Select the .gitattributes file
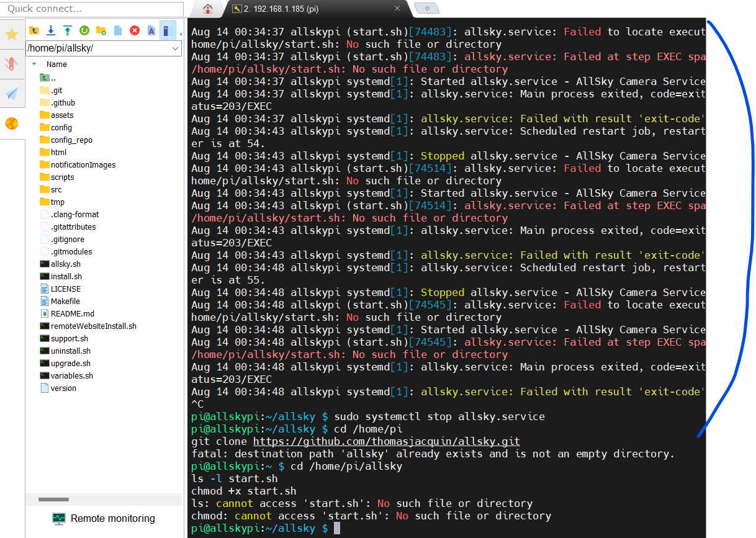756x538 pixels. [68, 226]
